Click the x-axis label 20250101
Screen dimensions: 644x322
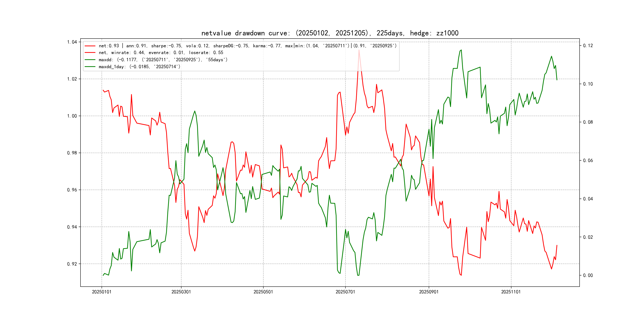pos(102,292)
